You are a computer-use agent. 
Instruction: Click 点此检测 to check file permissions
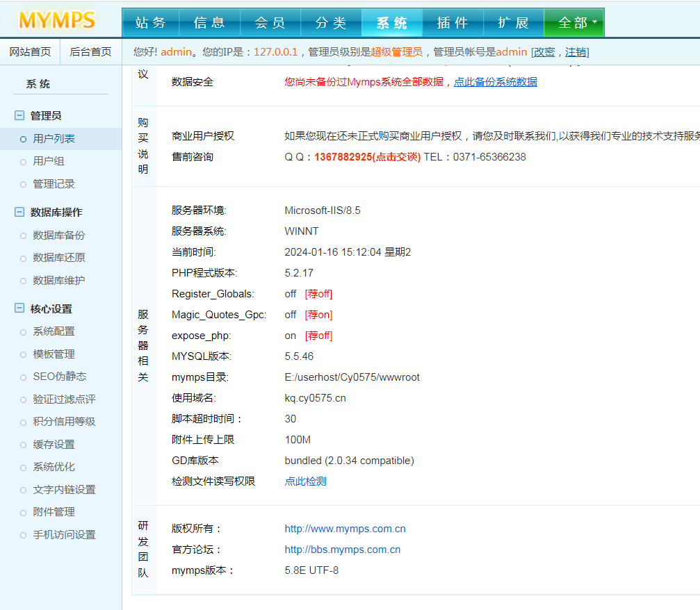(x=305, y=481)
